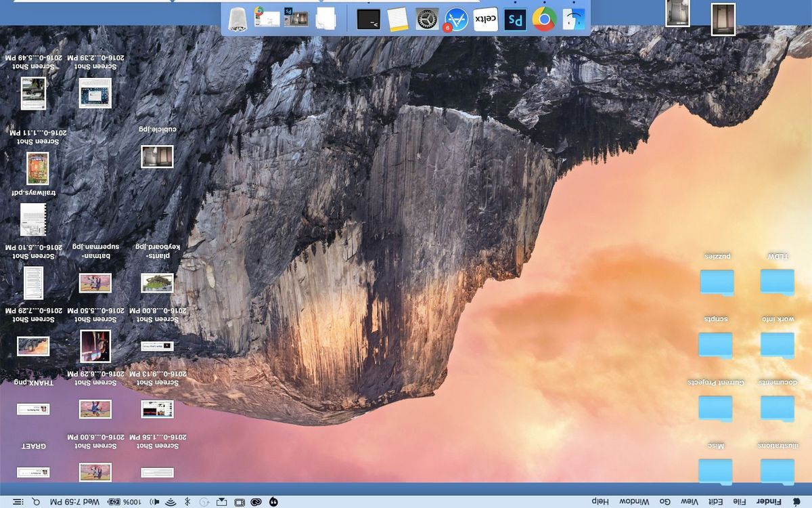This screenshot has width=812, height=508.
Task: Select the Current Projects folder
Action: point(715,408)
